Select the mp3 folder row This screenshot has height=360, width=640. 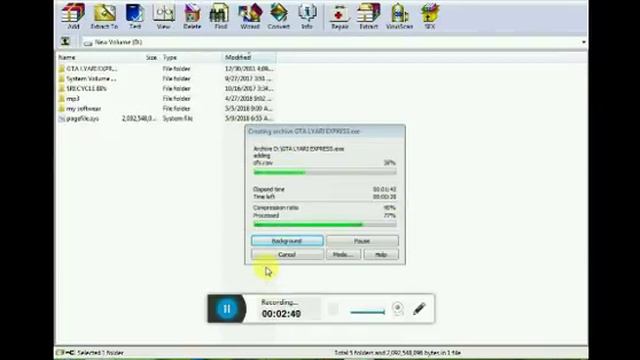tap(165, 98)
